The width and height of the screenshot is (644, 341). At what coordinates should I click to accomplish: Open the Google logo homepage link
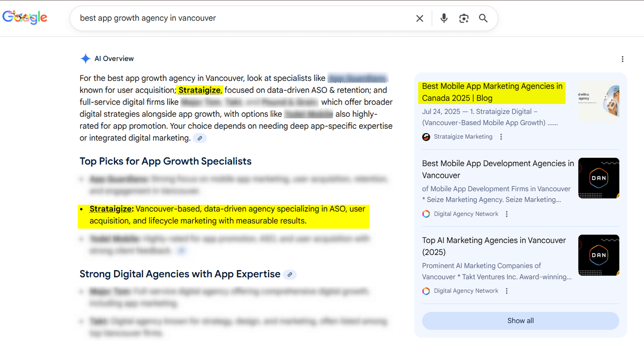(25, 17)
